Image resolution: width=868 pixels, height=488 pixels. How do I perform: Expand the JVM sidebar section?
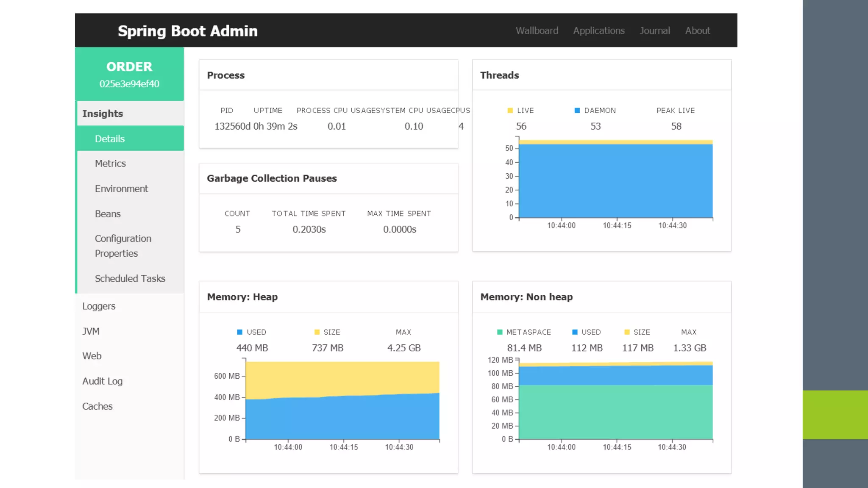point(91,331)
